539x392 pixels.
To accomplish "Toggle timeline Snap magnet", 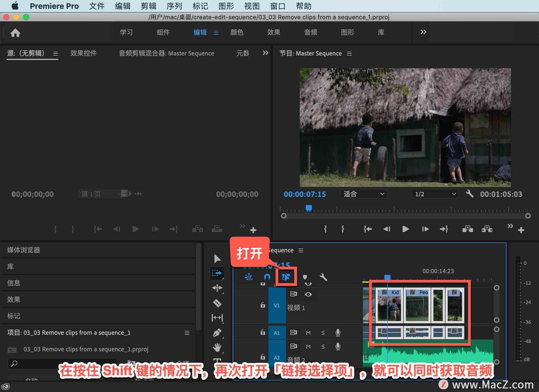I will (267, 277).
